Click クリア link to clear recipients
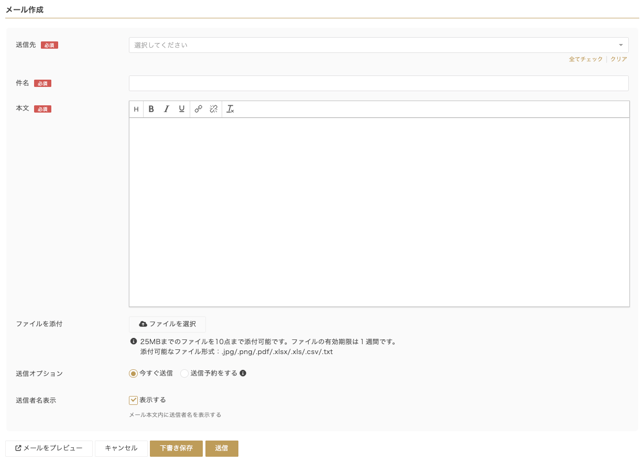The width and height of the screenshot is (644, 462). pyautogui.click(x=619, y=60)
